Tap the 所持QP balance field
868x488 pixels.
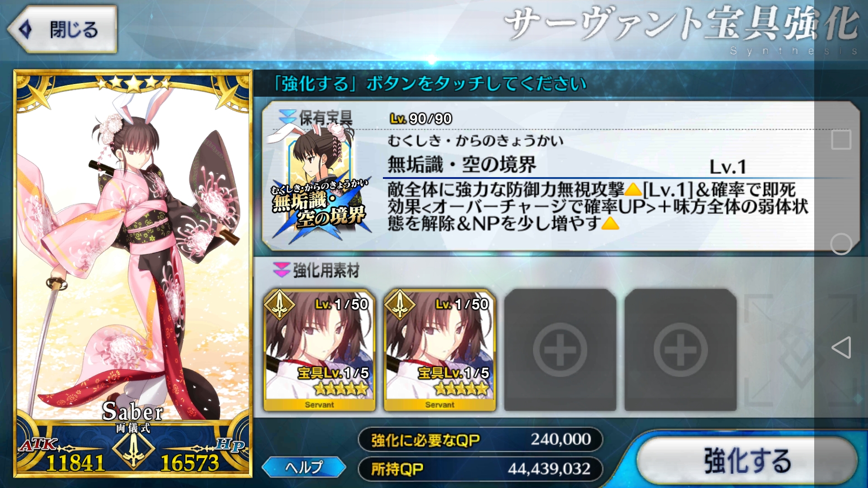481,469
